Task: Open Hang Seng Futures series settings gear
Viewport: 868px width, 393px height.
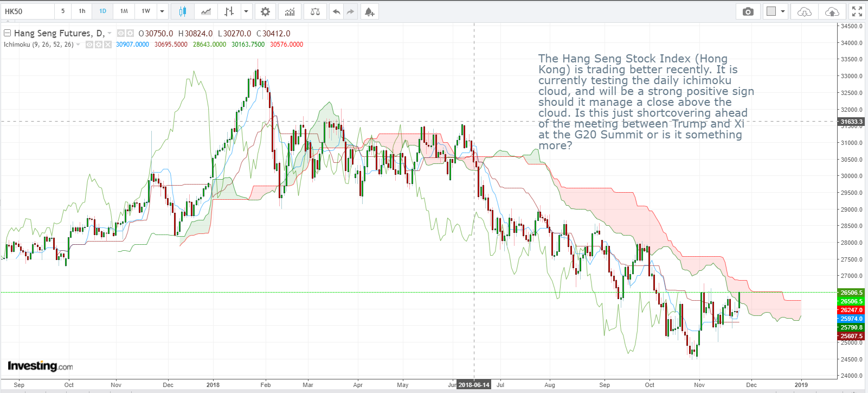Action: 130,33
